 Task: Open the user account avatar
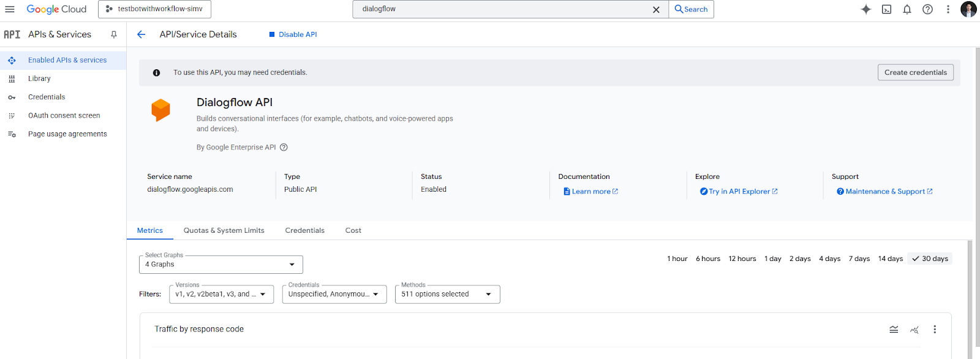pyautogui.click(x=968, y=9)
